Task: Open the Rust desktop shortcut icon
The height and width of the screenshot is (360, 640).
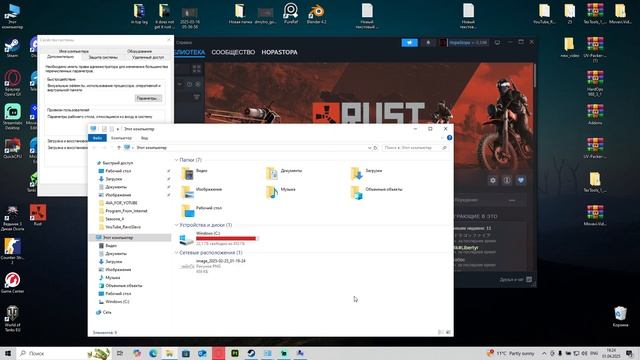Action: [38, 215]
